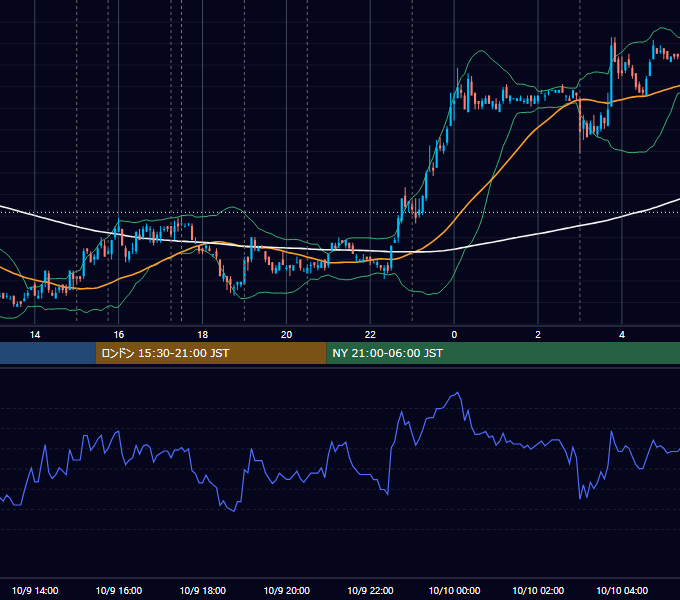Click the 16 hour axis label

[x=118, y=335]
